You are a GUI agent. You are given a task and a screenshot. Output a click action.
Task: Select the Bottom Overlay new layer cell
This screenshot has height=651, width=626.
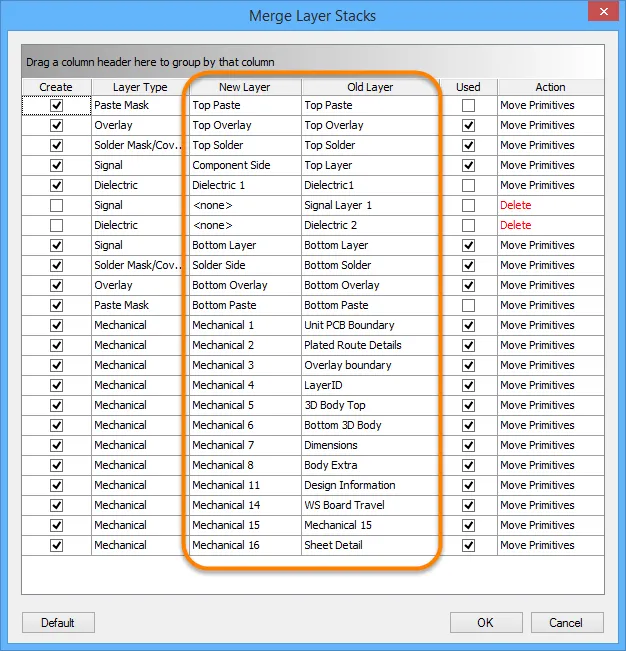[245, 285]
